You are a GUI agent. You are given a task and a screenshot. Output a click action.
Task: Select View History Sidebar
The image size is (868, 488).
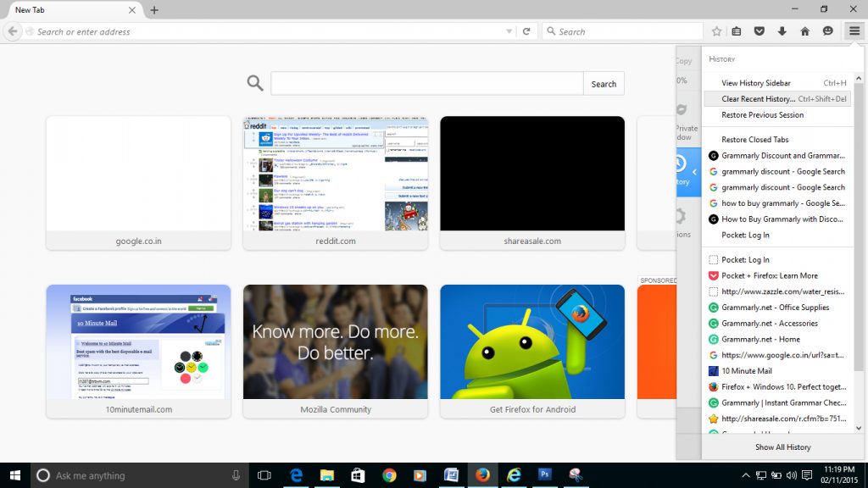pyautogui.click(x=778, y=83)
